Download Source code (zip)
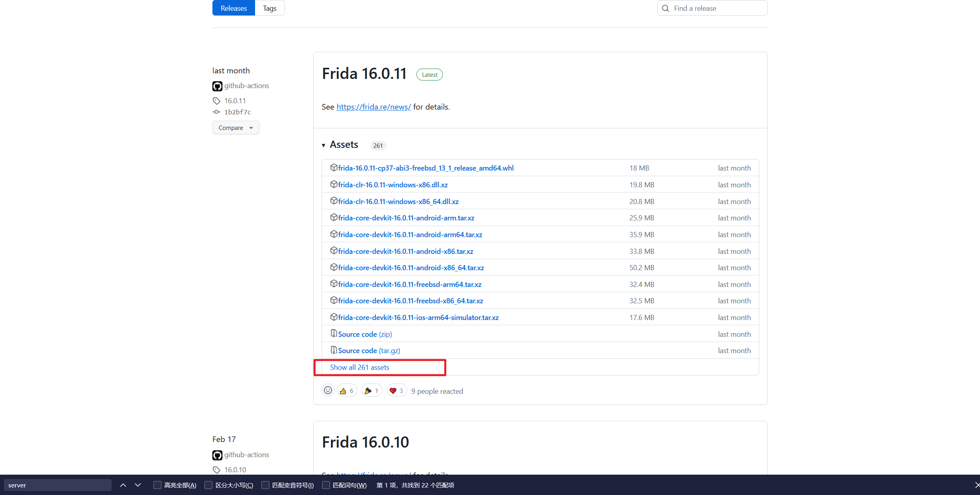The image size is (980, 495). pos(365,334)
